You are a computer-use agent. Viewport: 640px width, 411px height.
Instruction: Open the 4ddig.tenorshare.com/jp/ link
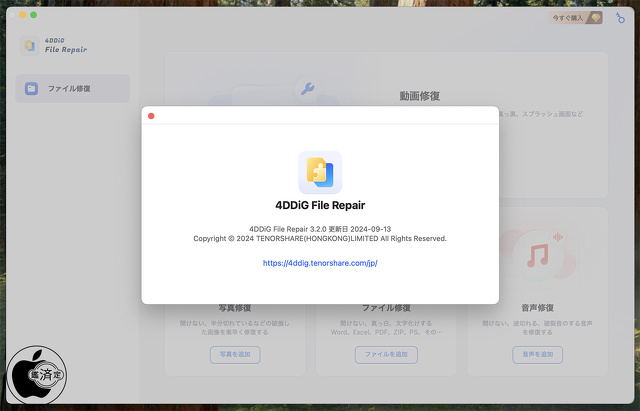pyautogui.click(x=320, y=263)
